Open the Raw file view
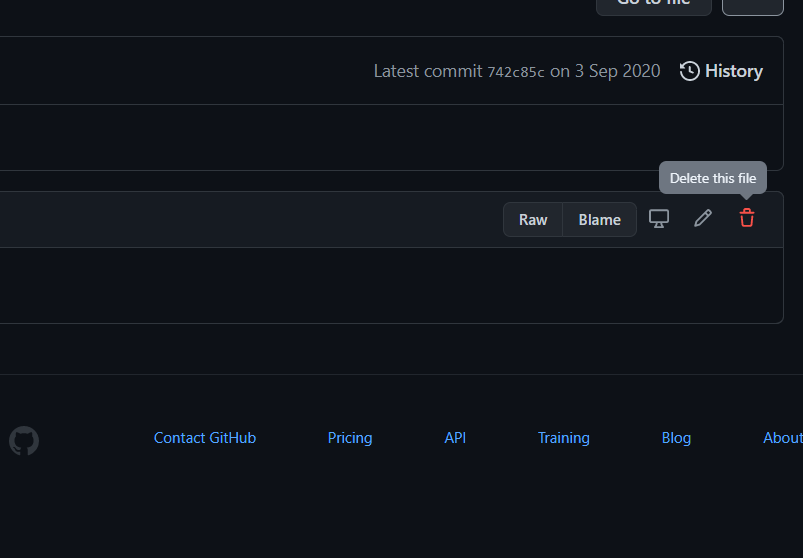The height and width of the screenshot is (558, 803). pyautogui.click(x=533, y=220)
